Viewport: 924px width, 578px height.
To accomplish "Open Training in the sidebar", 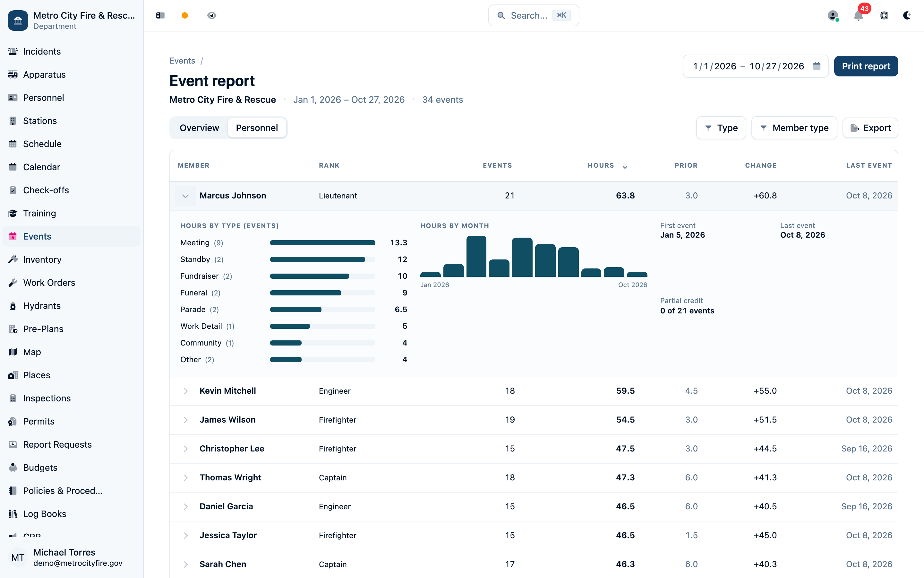I will [x=72, y=213].
